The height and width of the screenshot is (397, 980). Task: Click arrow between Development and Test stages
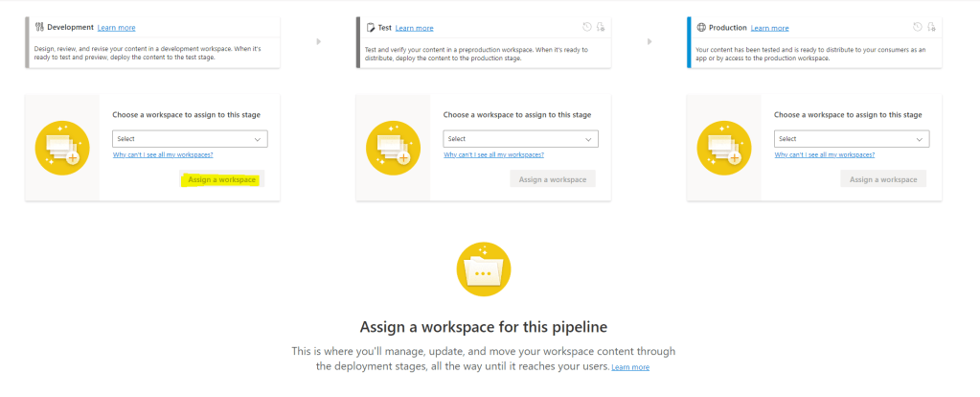[x=318, y=41]
